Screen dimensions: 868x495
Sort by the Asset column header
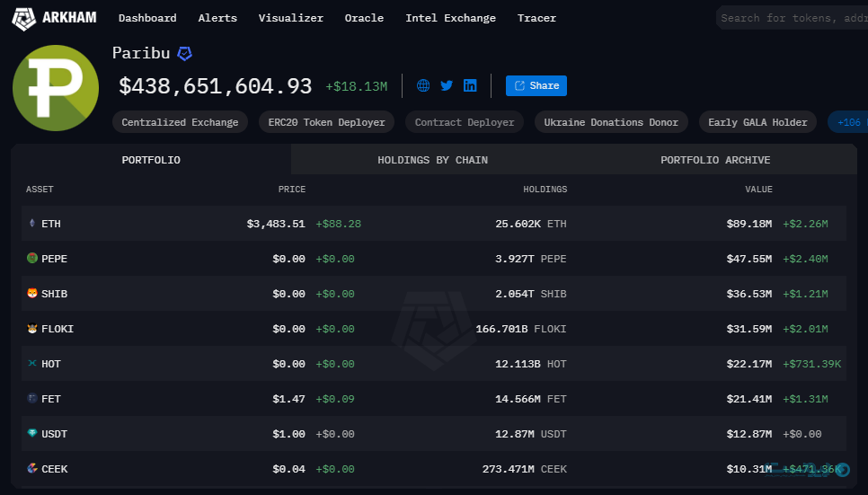pyautogui.click(x=40, y=190)
